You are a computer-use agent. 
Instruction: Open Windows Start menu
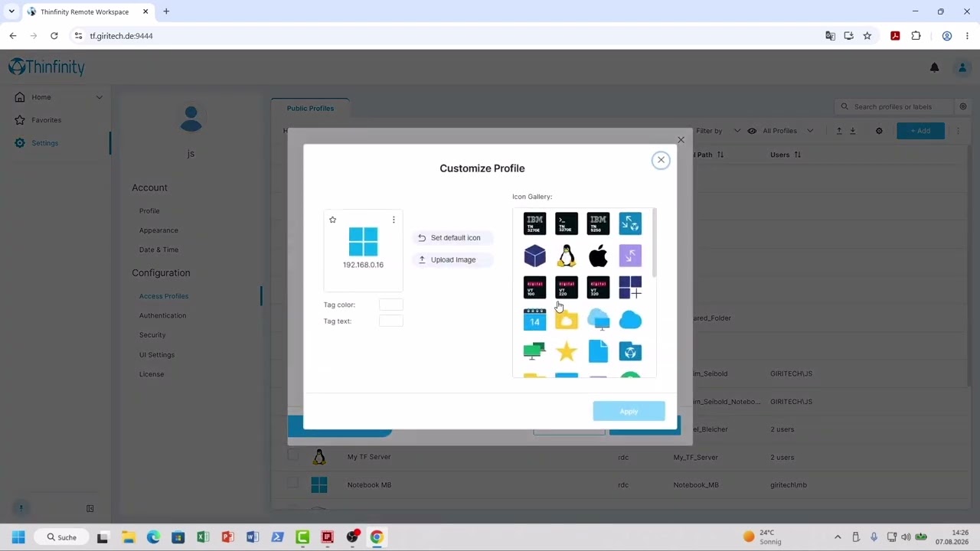(x=18, y=537)
